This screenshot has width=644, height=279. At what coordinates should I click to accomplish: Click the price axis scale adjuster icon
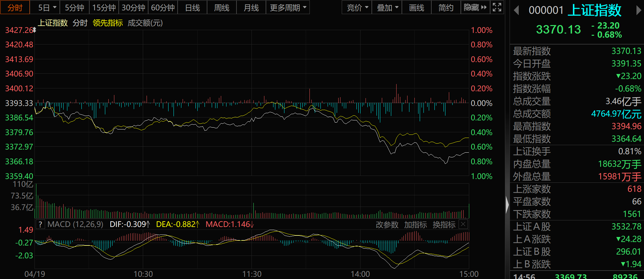tap(34, 30)
